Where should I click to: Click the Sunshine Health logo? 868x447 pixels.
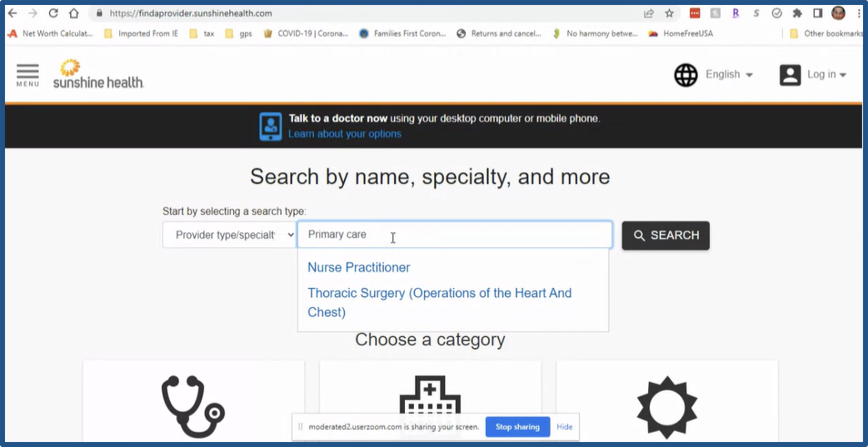pyautogui.click(x=98, y=74)
